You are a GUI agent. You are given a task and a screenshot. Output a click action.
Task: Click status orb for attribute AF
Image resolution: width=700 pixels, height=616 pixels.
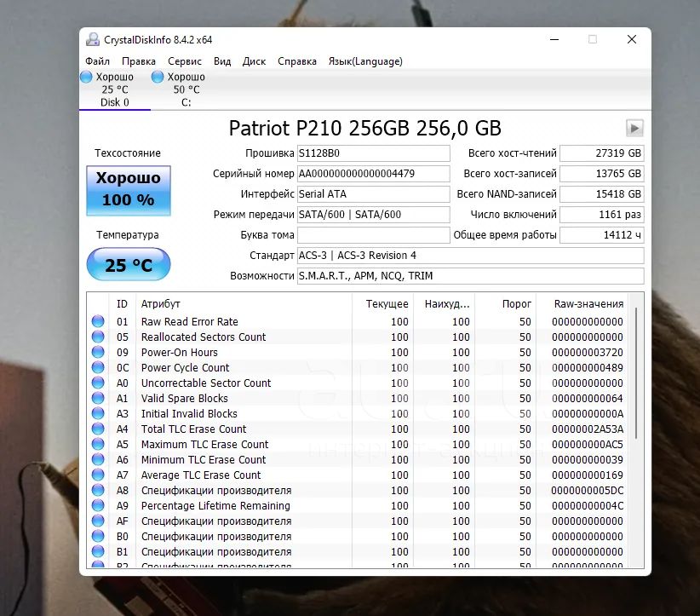pyautogui.click(x=98, y=521)
